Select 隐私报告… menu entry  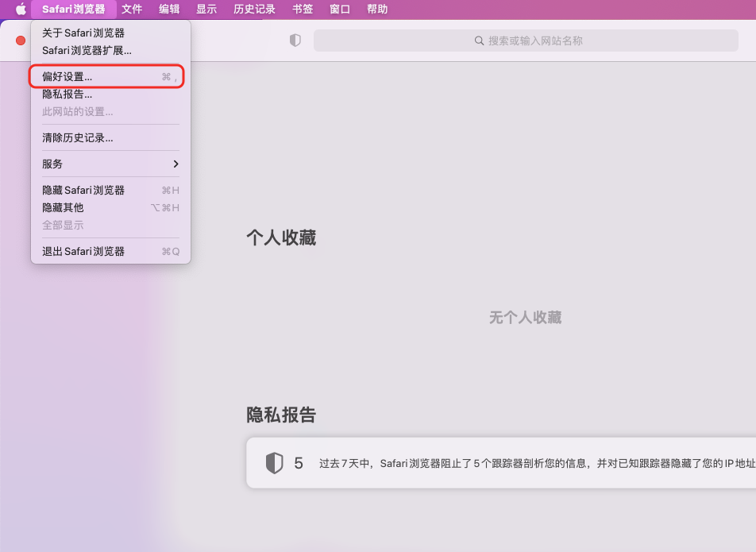click(110, 94)
